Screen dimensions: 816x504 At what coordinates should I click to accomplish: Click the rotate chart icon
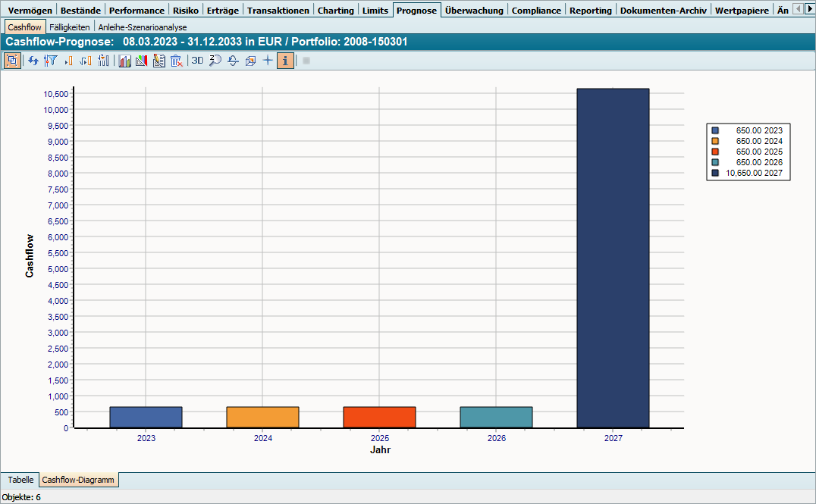click(233, 61)
